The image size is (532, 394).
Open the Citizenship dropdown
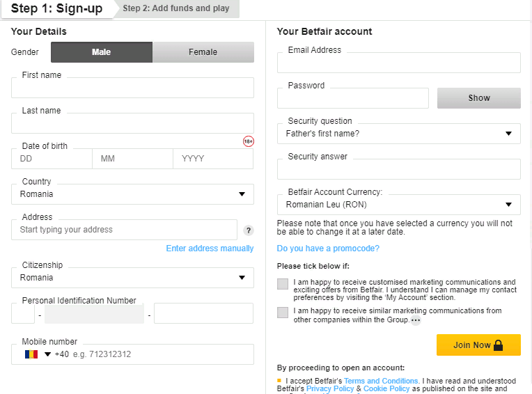(132, 278)
